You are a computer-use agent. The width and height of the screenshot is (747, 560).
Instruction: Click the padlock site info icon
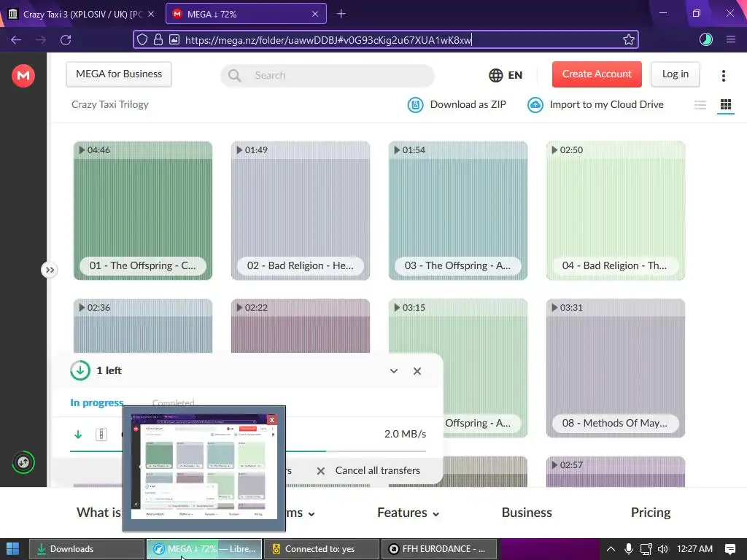click(x=158, y=39)
